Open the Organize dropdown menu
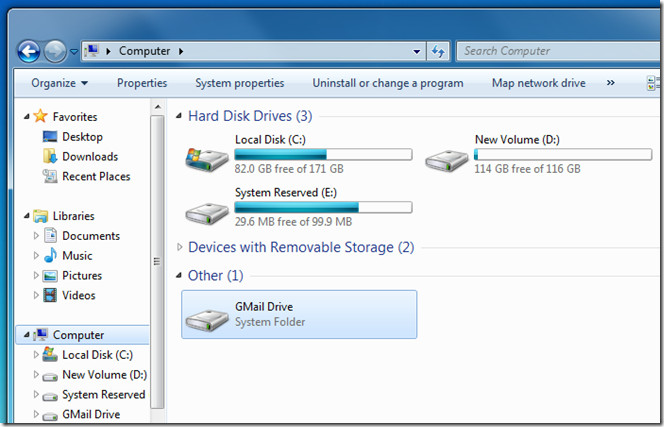The width and height of the screenshot is (664, 427). pyautogui.click(x=59, y=83)
